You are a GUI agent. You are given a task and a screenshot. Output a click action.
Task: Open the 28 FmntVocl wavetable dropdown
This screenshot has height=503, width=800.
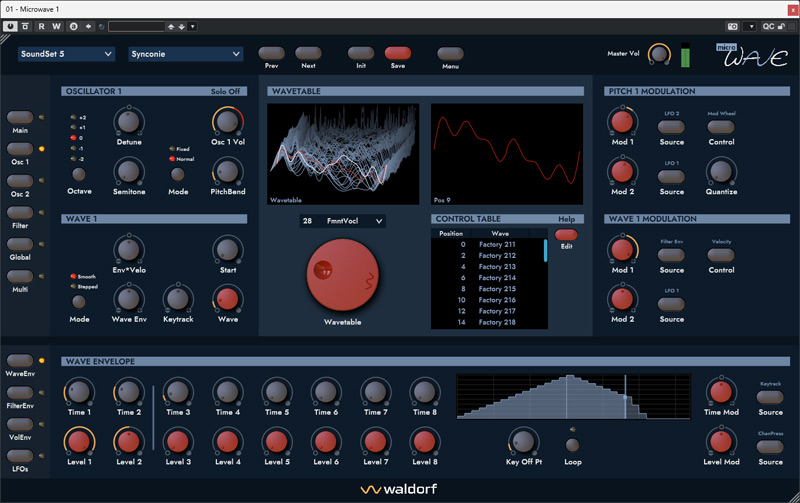point(342,221)
